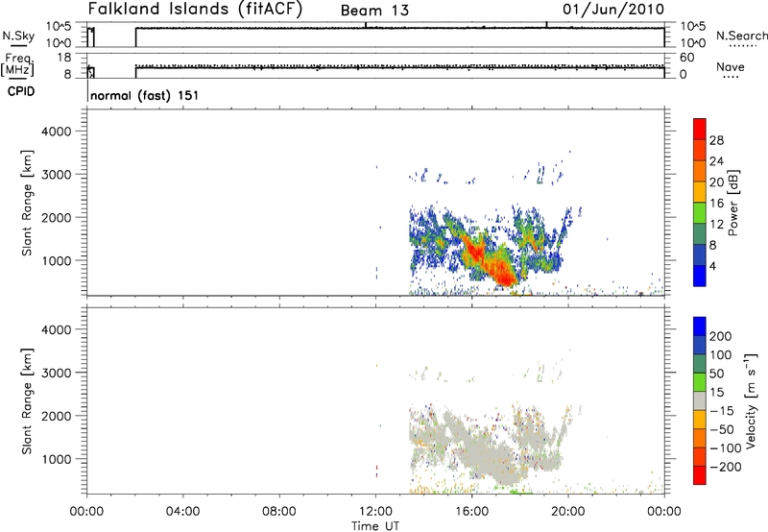Pick the gray segment of the velocity colorbar
The width and height of the screenshot is (768, 532).
700,400
